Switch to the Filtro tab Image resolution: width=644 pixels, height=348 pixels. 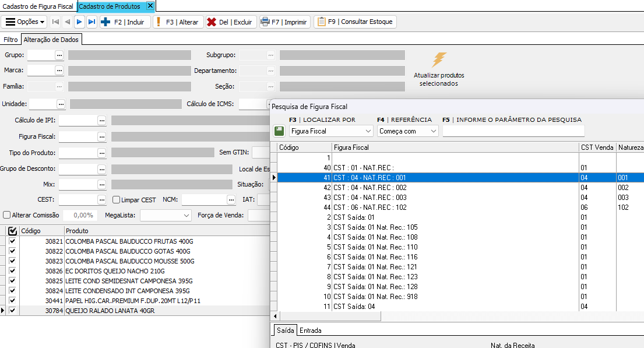[10, 40]
